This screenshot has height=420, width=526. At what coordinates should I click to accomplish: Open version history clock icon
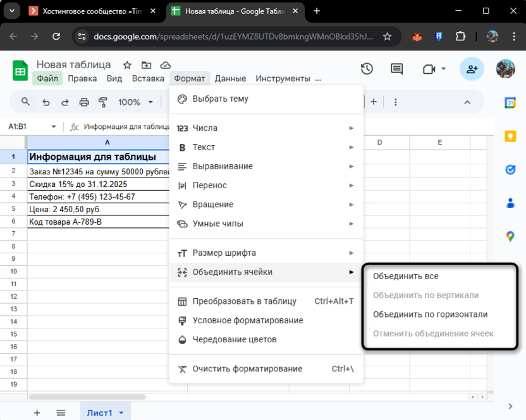coord(367,69)
